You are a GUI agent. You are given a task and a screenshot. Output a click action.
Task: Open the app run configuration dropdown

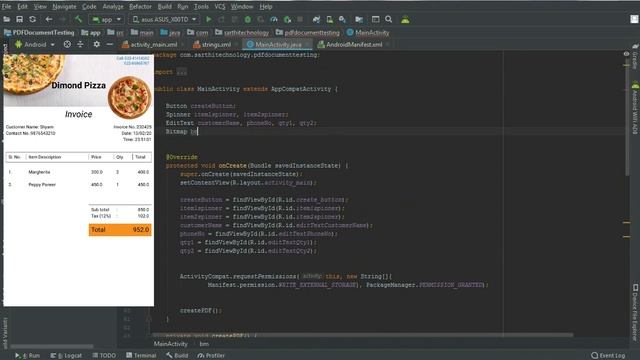(107, 19)
